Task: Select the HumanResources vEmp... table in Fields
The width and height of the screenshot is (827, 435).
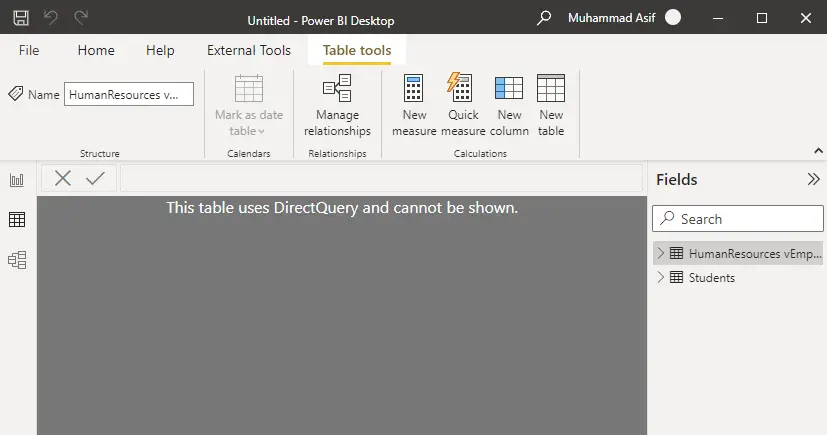Action: coord(738,253)
